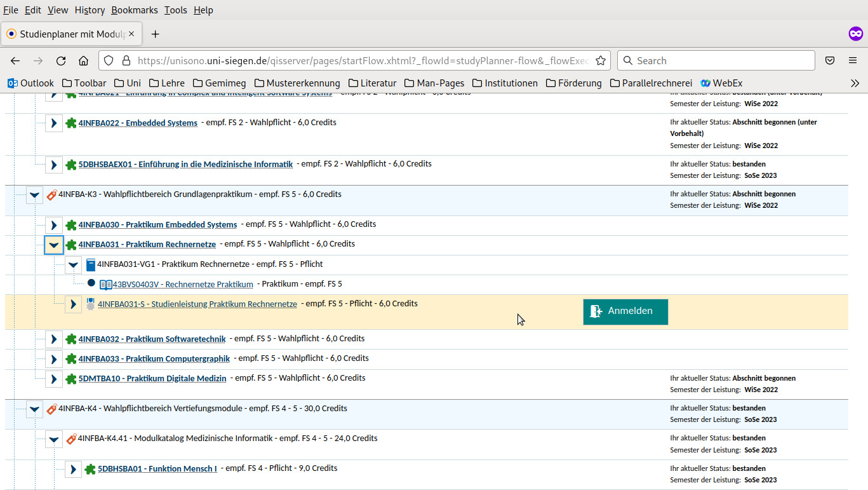Click puzzle icon of 5DBHSBAEX01 Medizinische Informatik
Screen dimensions: 868x490
click(x=71, y=164)
